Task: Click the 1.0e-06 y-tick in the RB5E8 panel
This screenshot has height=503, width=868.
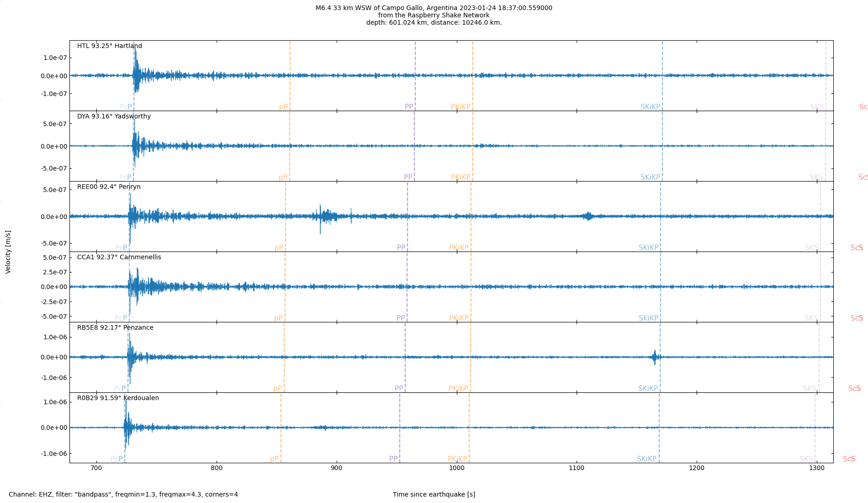Action: [x=55, y=337]
